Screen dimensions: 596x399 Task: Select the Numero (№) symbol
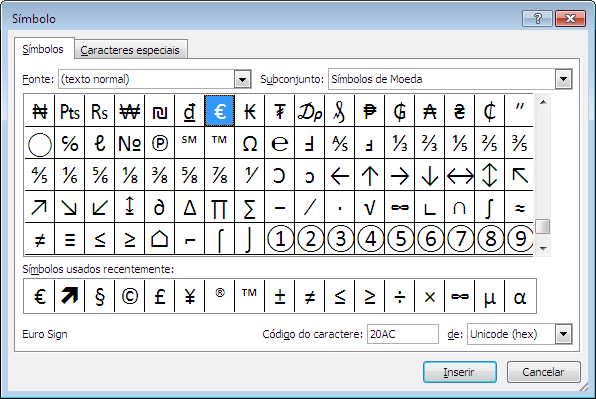[130, 143]
